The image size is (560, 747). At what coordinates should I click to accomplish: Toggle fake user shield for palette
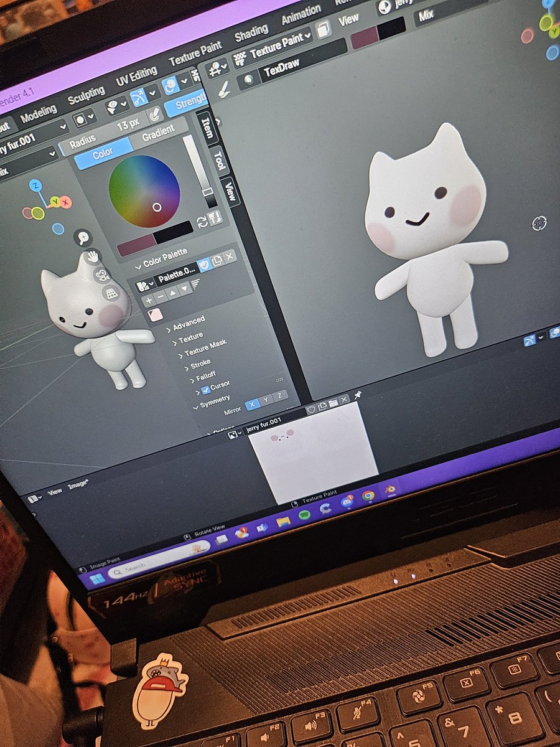coord(204,266)
